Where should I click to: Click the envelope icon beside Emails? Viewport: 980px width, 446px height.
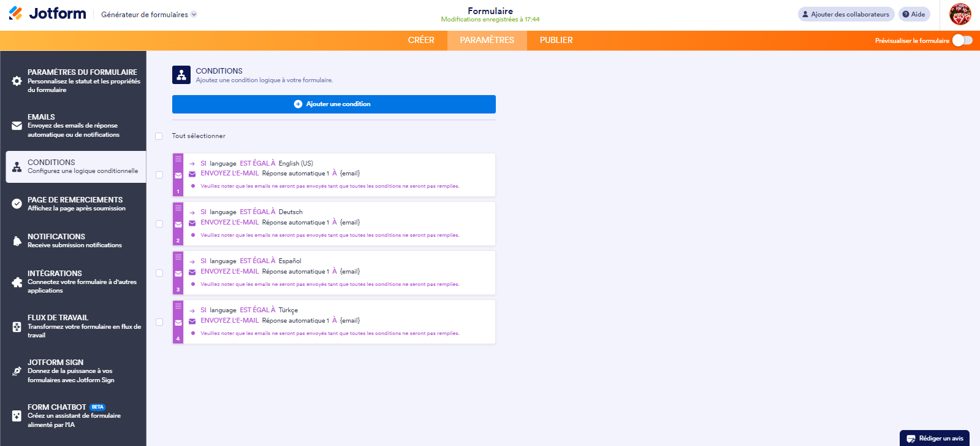(17, 126)
